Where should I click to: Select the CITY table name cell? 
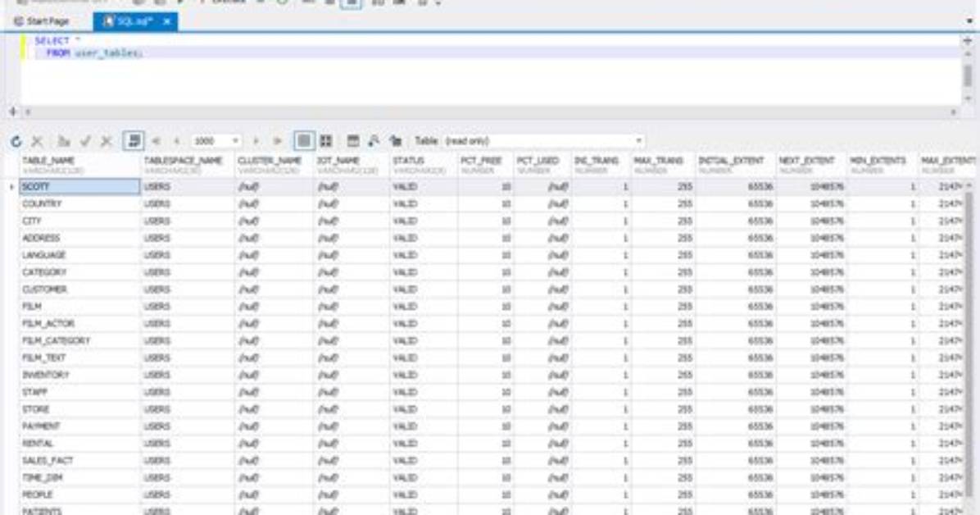click(x=79, y=221)
